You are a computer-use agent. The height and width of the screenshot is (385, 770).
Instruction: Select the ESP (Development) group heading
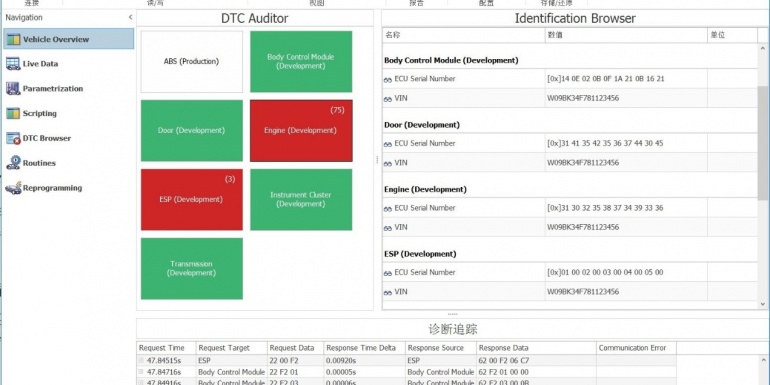coord(420,254)
